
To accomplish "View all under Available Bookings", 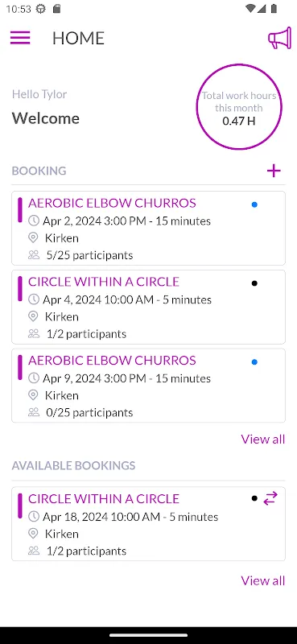I will tap(263, 580).
